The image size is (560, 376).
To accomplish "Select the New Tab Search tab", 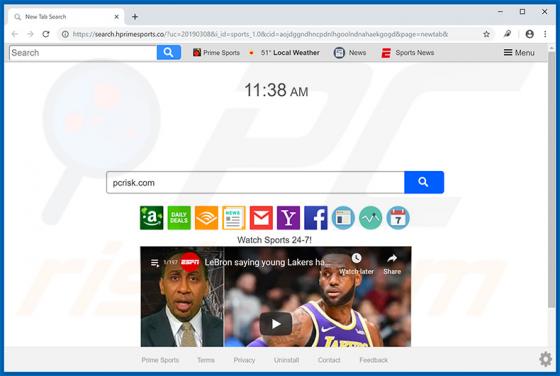I will coord(66,17).
